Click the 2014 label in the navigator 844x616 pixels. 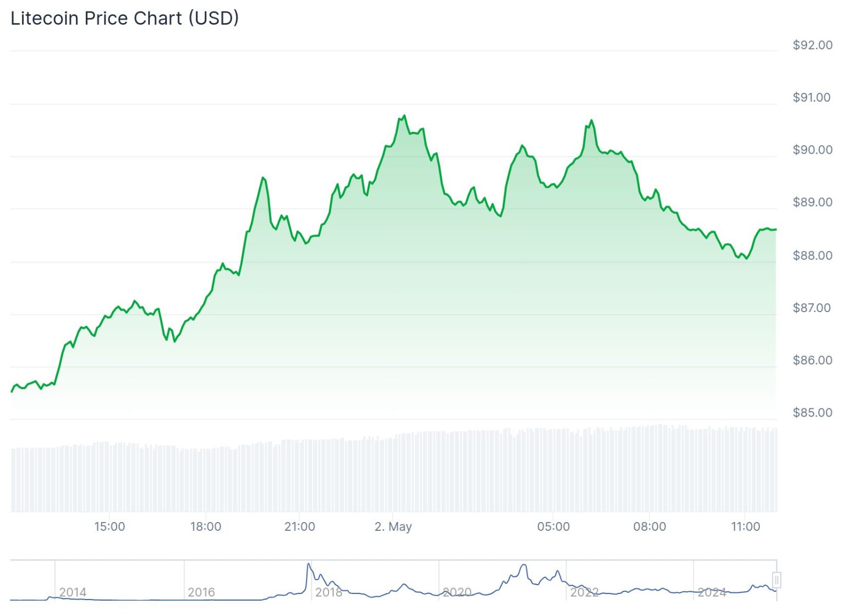coord(73,592)
